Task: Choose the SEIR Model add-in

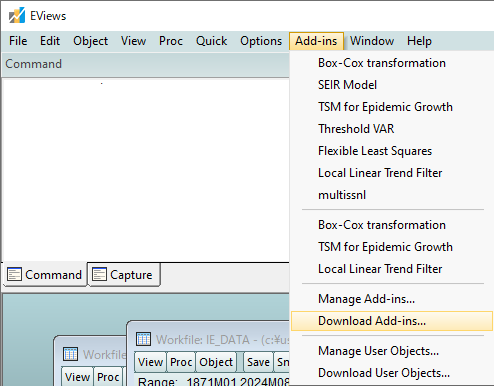Action: coord(392,85)
